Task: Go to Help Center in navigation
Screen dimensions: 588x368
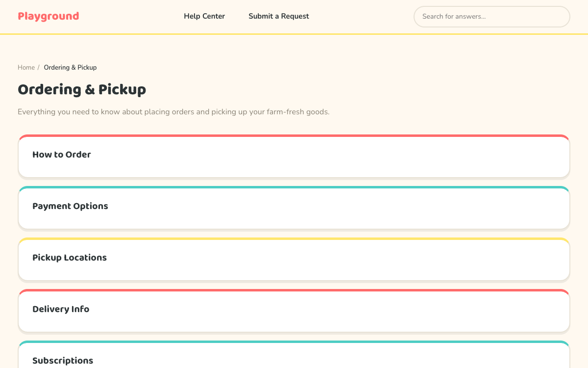Action: (x=204, y=16)
